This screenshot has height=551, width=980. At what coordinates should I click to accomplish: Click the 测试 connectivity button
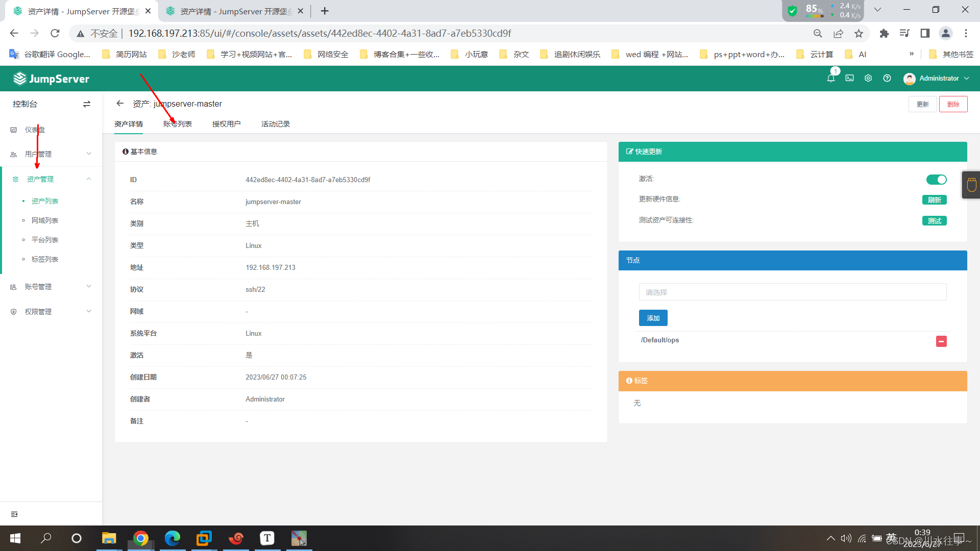point(934,221)
